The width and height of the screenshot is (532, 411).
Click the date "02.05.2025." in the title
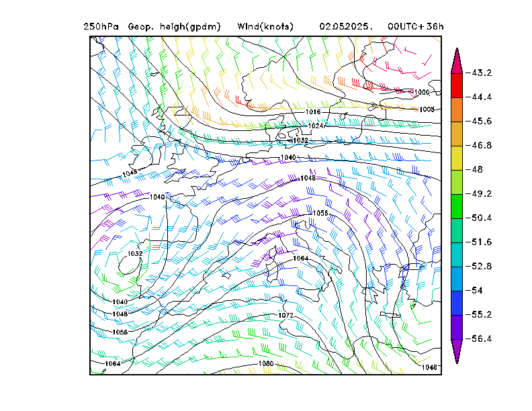point(346,26)
